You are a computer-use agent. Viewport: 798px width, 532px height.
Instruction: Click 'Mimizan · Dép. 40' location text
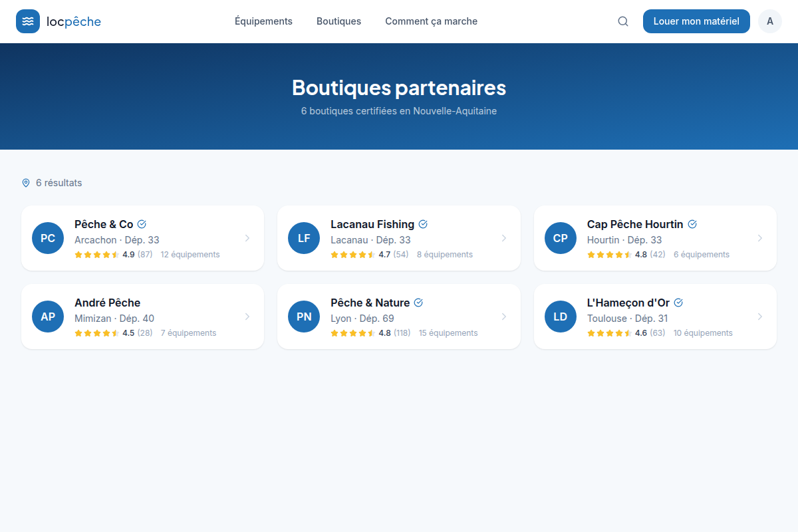point(114,319)
